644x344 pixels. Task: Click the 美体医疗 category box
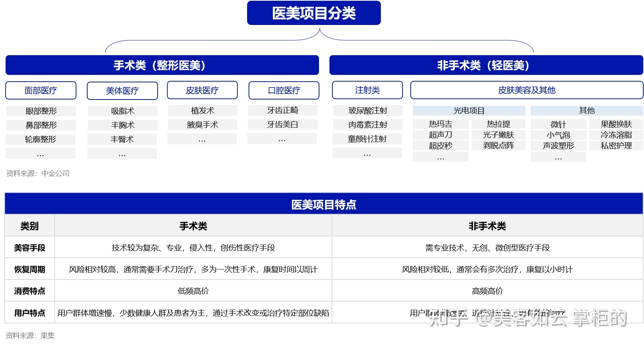point(122,91)
